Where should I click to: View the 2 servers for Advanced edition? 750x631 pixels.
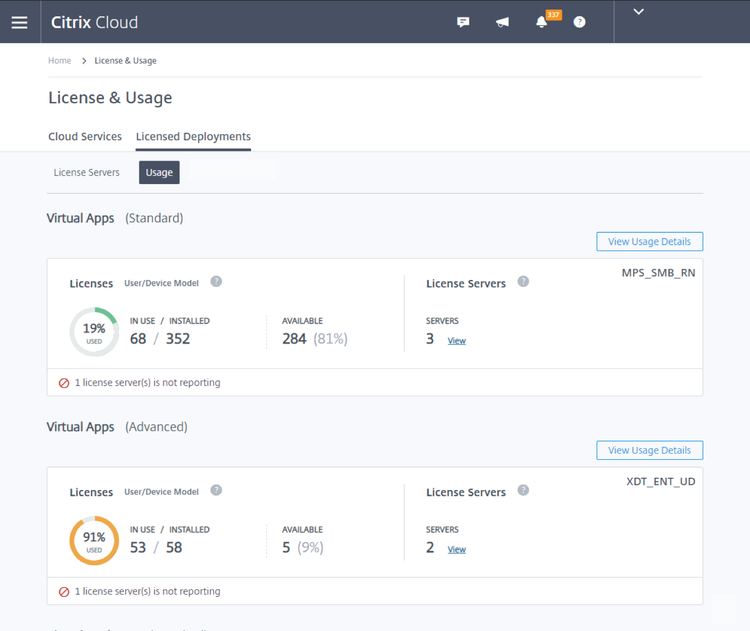[x=457, y=549]
